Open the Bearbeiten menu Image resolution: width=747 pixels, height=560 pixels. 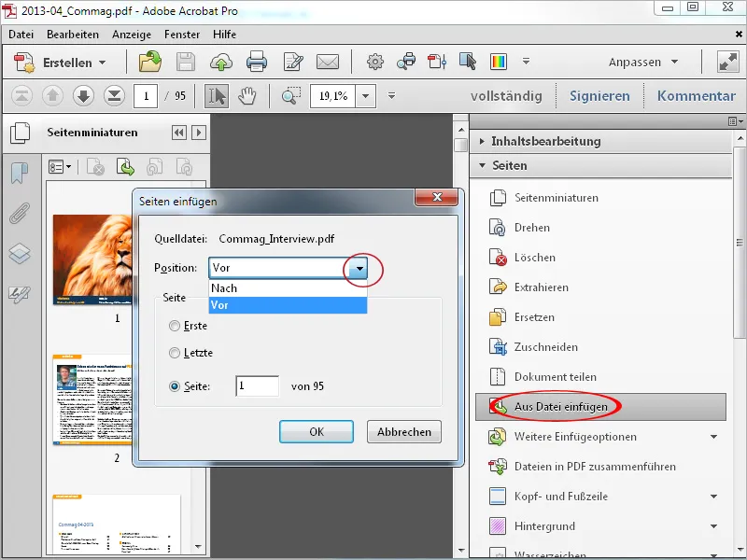click(x=73, y=35)
